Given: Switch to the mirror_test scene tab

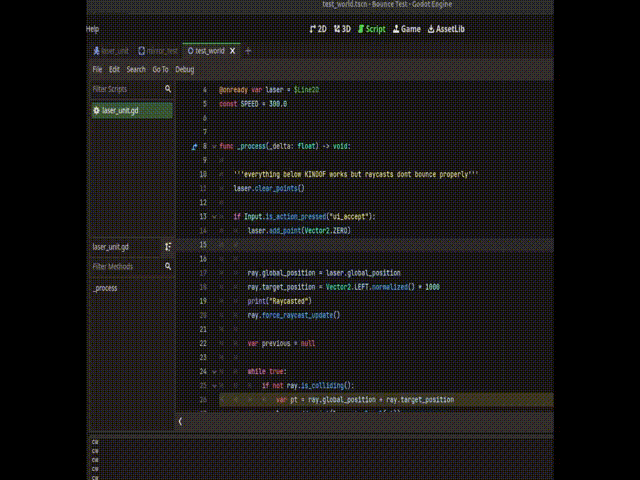Looking at the screenshot, I should click(x=156, y=50).
